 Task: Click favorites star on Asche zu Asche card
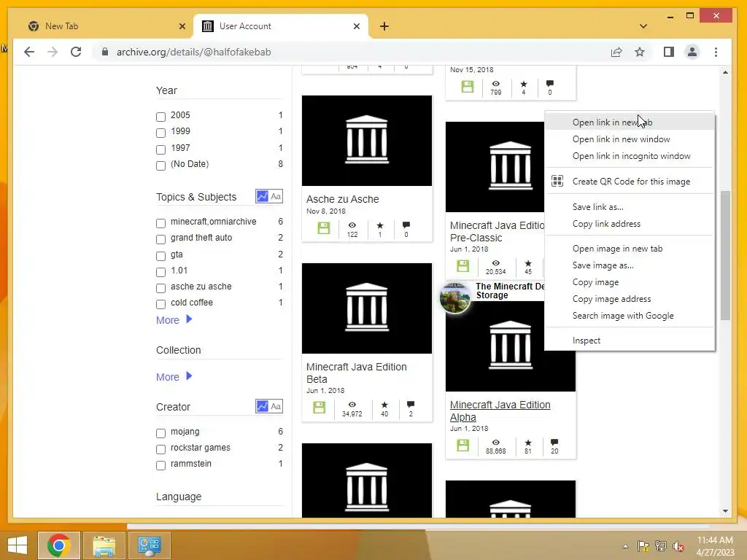[379, 225]
